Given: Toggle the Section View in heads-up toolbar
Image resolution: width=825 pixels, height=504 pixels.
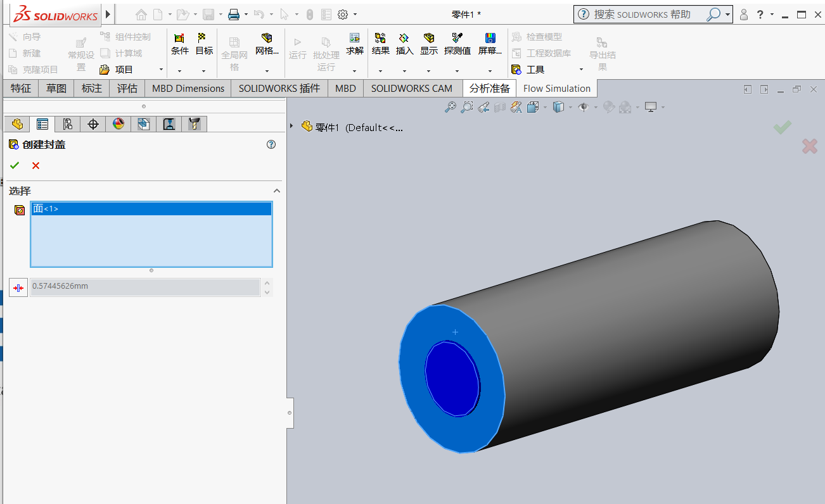Looking at the screenshot, I should coord(499,107).
